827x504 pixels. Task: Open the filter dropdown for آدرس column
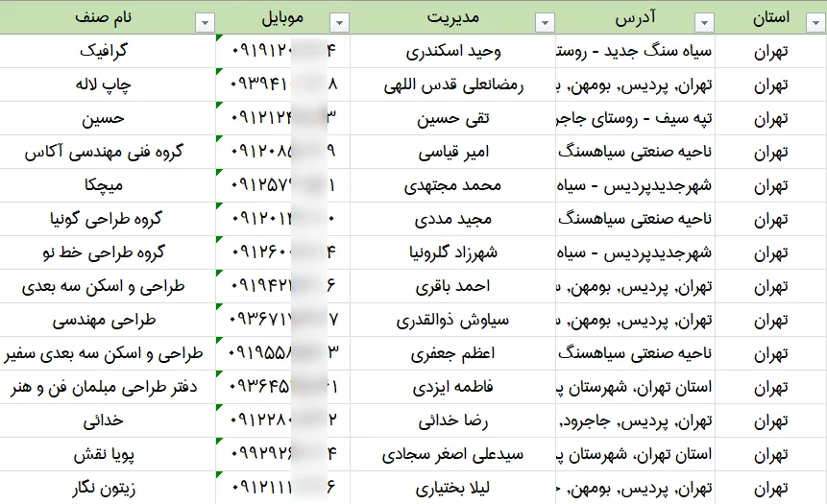click(x=705, y=23)
